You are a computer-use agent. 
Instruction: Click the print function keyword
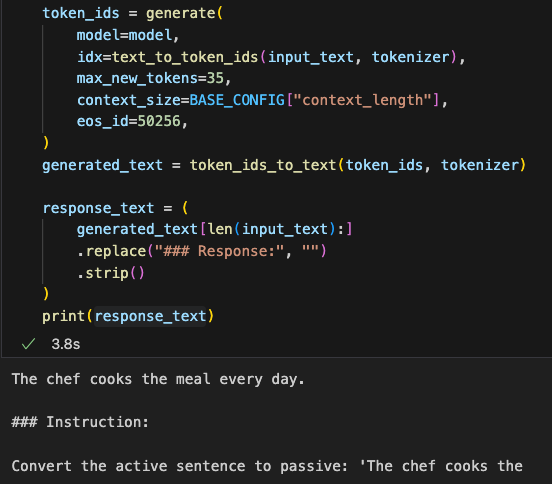(64, 316)
